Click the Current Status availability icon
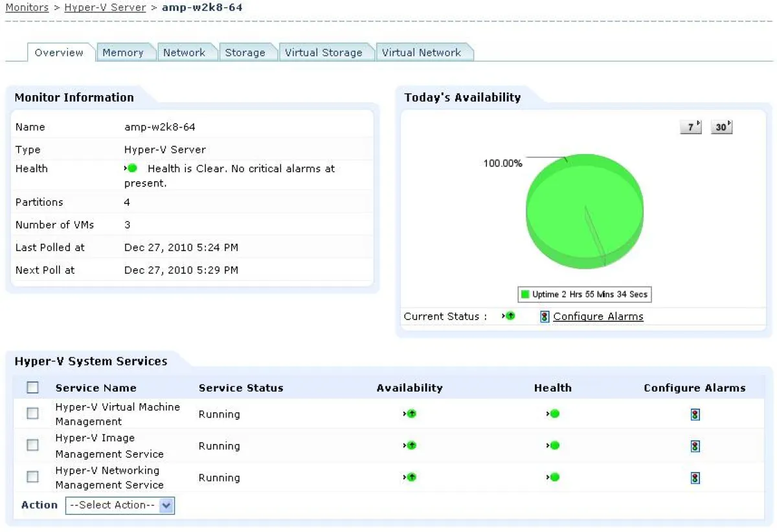The image size is (777, 532). (x=510, y=316)
